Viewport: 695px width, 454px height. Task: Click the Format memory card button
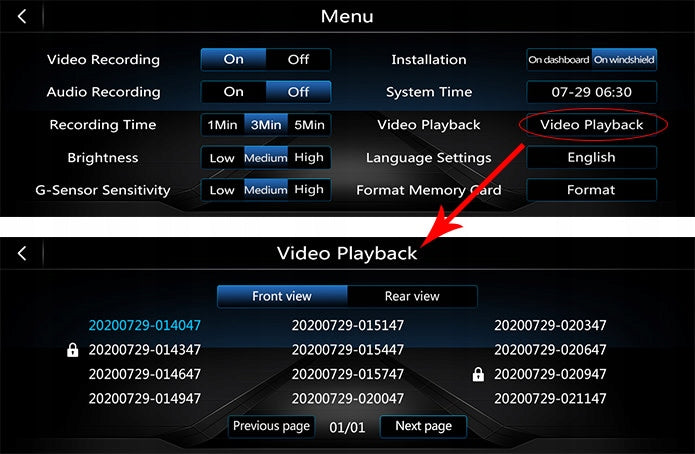pyautogui.click(x=592, y=190)
